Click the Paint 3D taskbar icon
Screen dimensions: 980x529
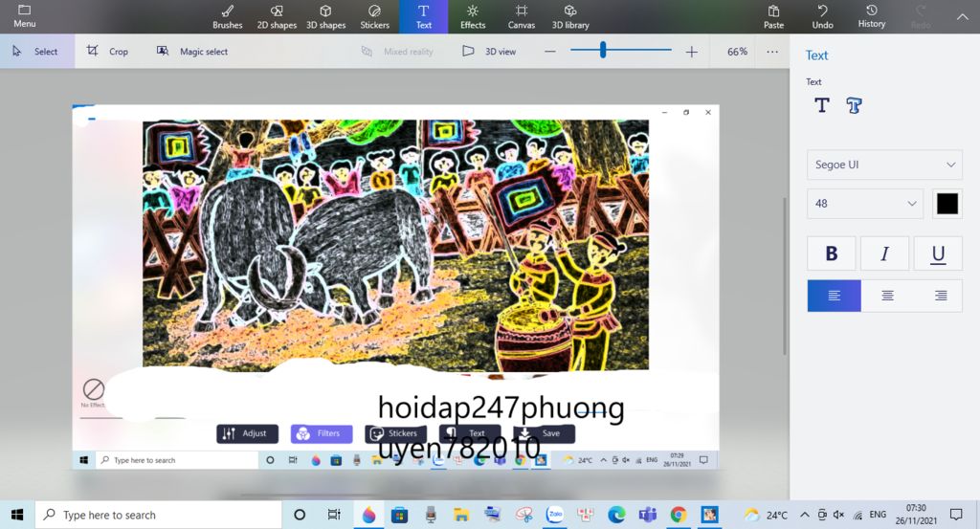click(368, 515)
